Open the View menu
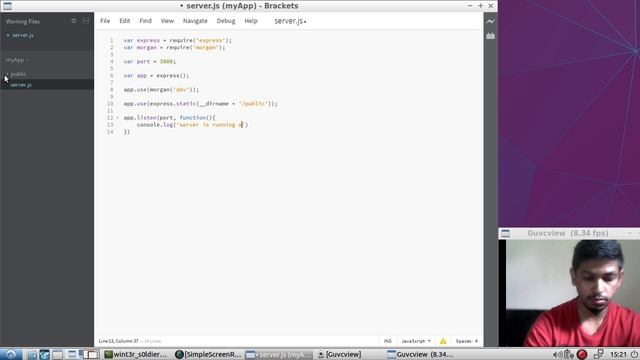The image size is (640, 360). pos(167,21)
